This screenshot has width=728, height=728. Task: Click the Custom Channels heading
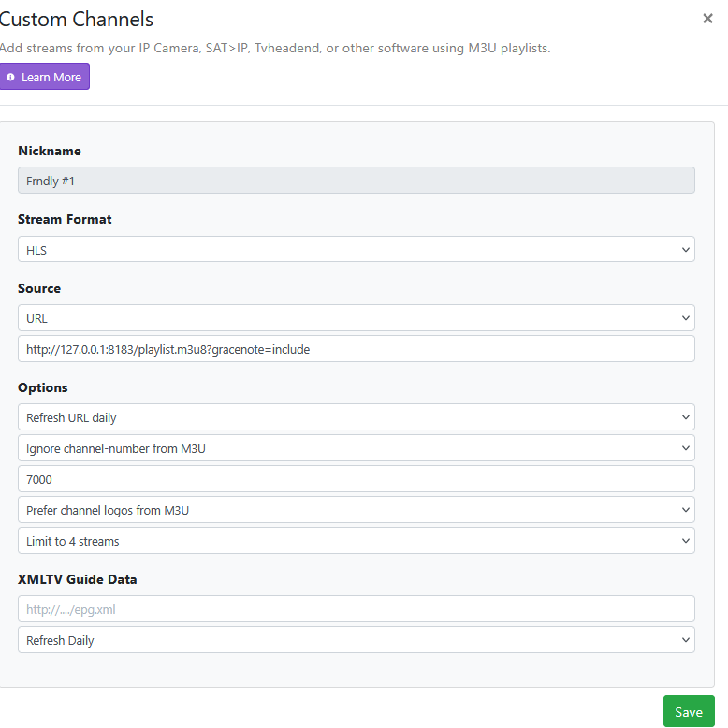77,19
